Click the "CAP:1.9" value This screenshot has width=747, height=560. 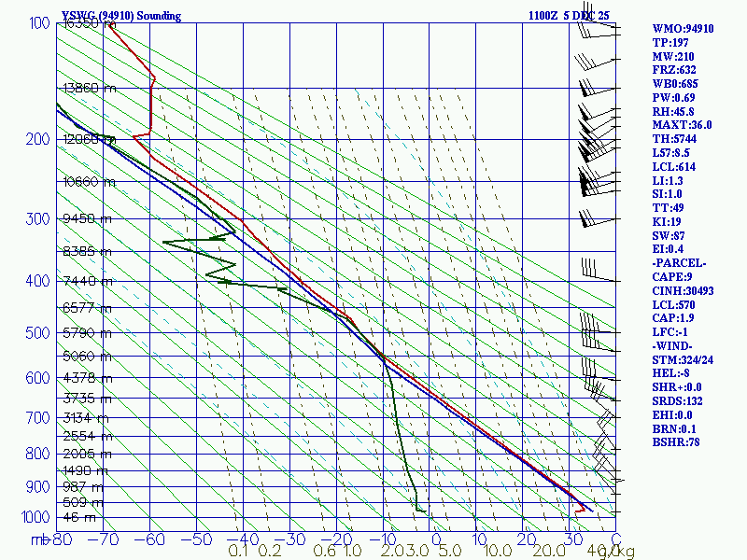point(672,318)
